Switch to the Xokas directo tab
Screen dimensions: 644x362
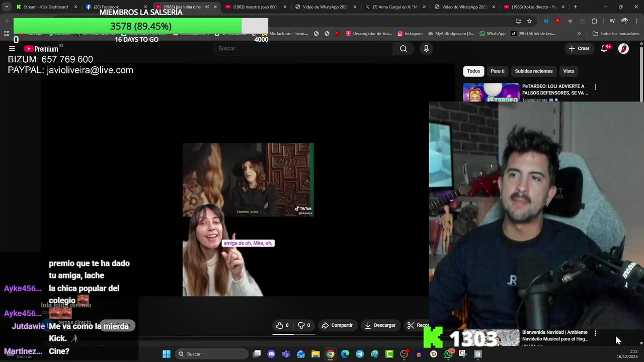point(534,7)
